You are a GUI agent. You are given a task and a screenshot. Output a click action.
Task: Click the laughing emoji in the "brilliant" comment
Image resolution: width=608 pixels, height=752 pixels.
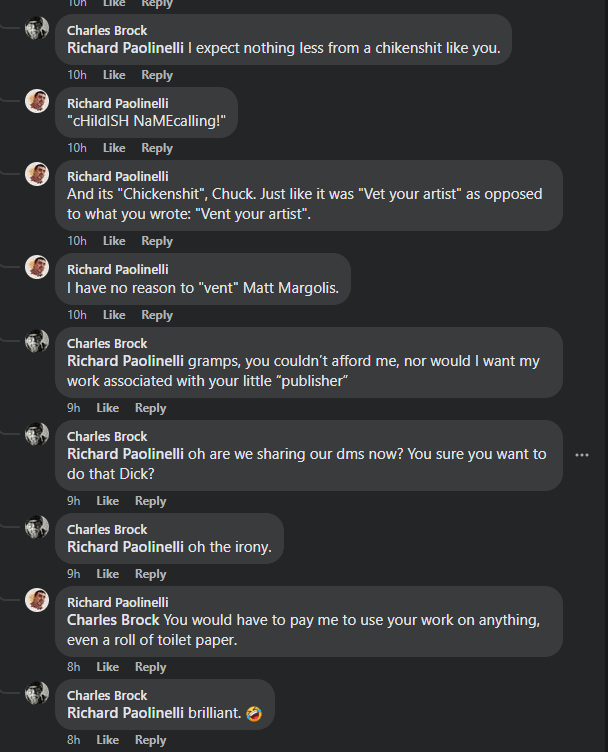click(254, 713)
